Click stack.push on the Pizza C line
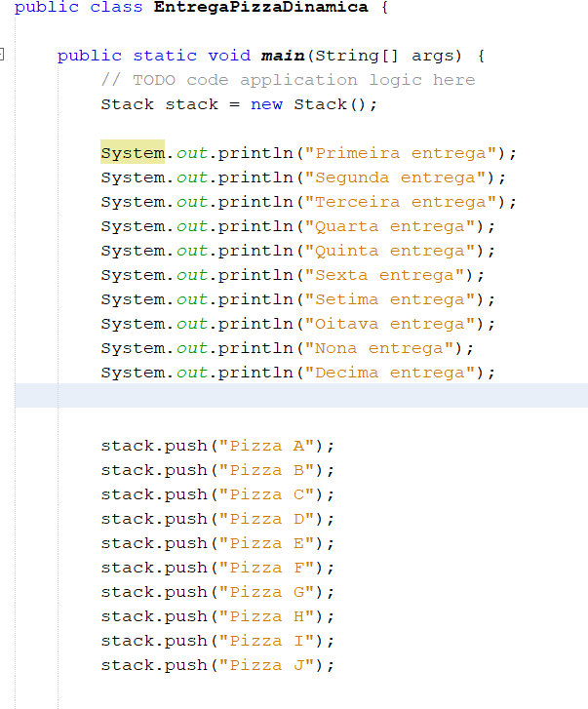The width and height of the screenshot is (588, 709). pyautogui.click(x=154, y=495)
